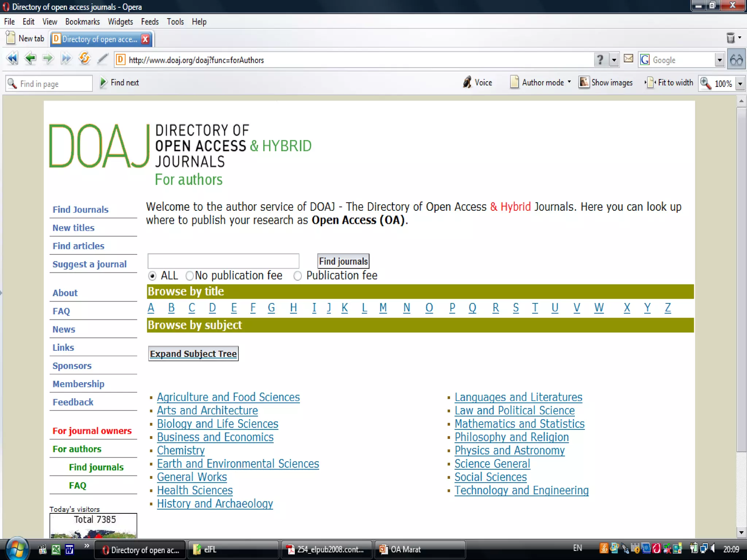This screenshot has width=747, height=560.
Task: Select the ALL radio button
Action: (x=152, y=276)
